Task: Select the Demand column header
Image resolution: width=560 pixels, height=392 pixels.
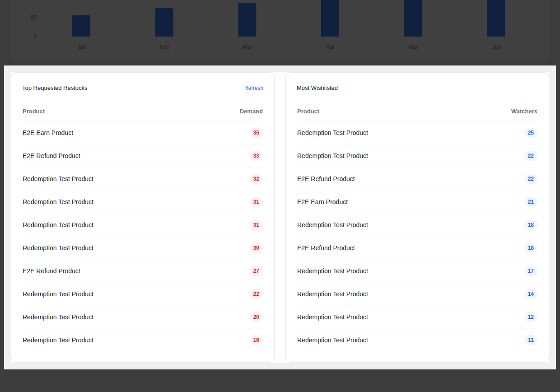Action: (251, 112)
